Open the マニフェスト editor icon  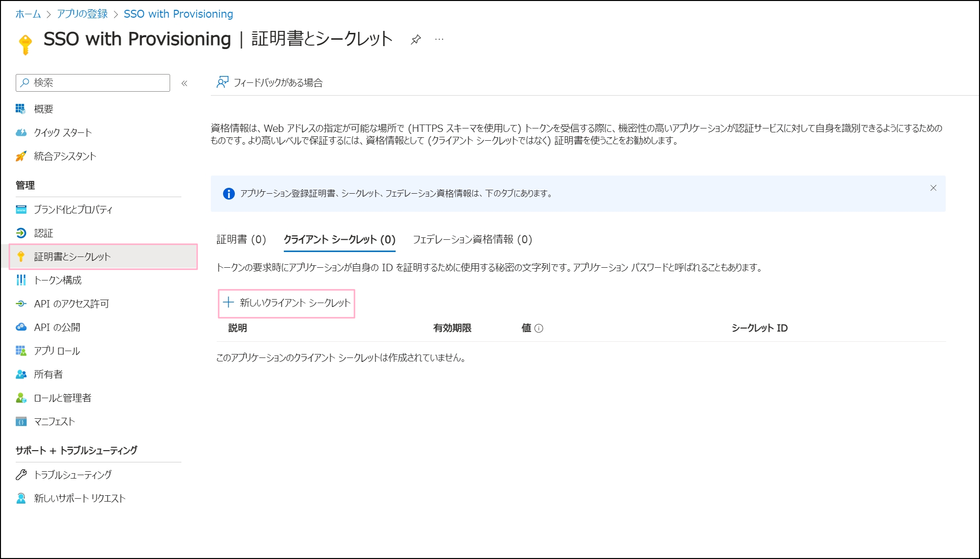pos(21,421)
